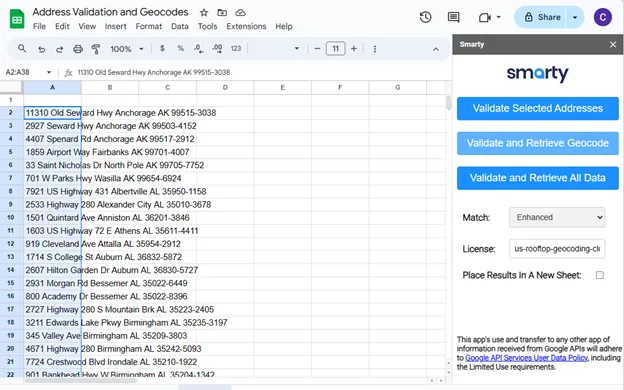Select cell with 345 Valley Ave Birmingham
This screenshot has width=624, height=390.
click(x=53, y=336)
